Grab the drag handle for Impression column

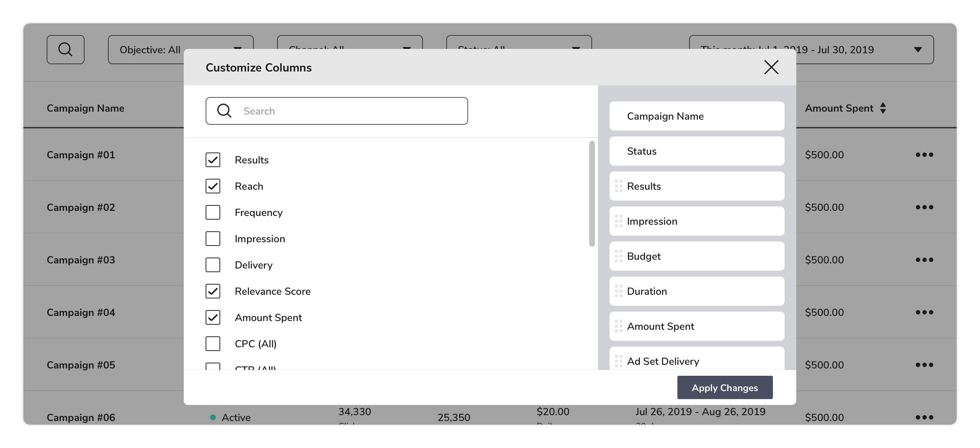(619, 221)
